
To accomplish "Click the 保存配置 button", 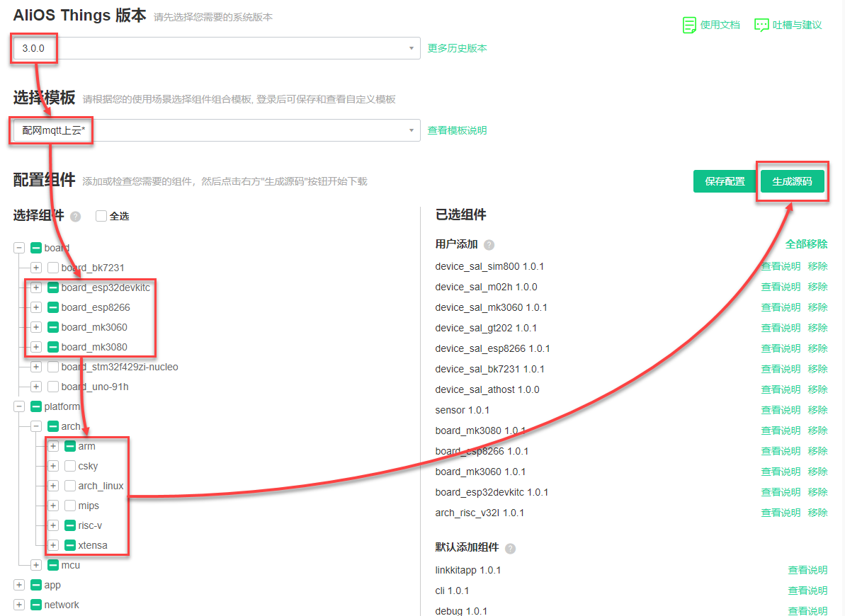I will (725, 181).
